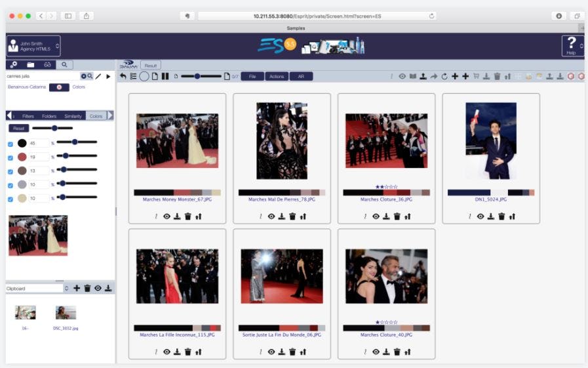Download DN1_5024.JPG with its card icon
Image resolution: width=588 pixels, height=368 pixels.
click(491, 216)
